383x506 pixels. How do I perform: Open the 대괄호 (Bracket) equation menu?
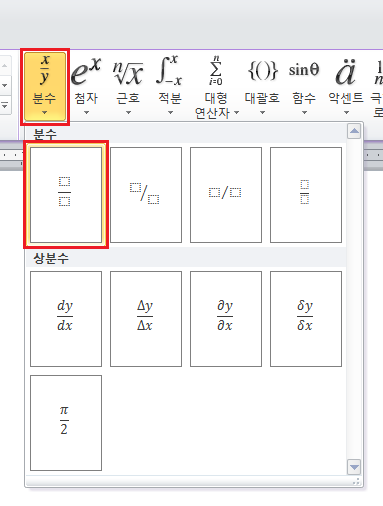pos(262,86)
